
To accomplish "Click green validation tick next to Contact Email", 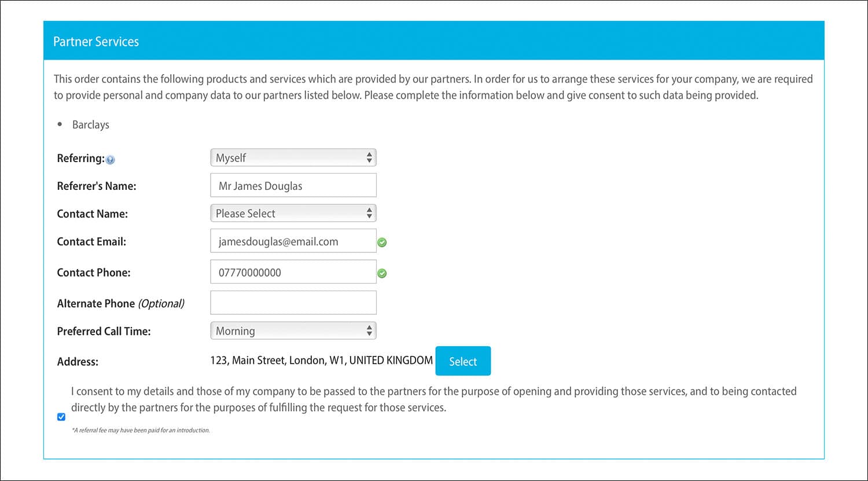I will 382,243.
